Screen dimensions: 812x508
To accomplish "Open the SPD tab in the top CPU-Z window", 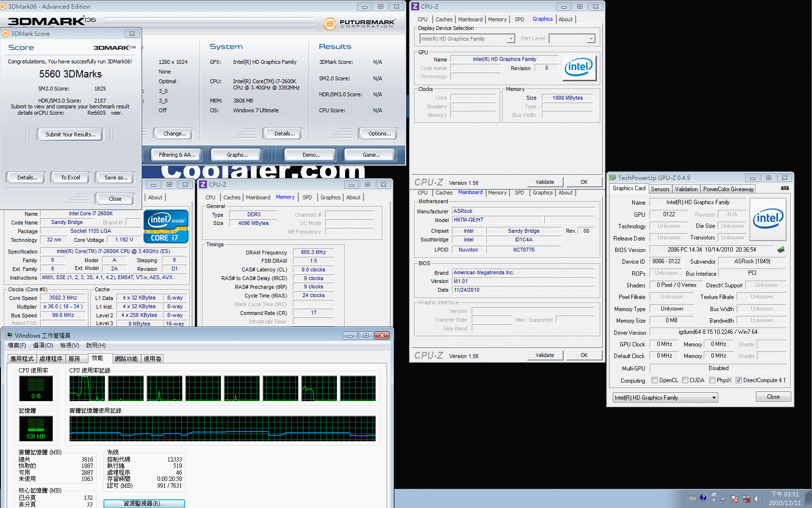I will click(x=519, y=19).
